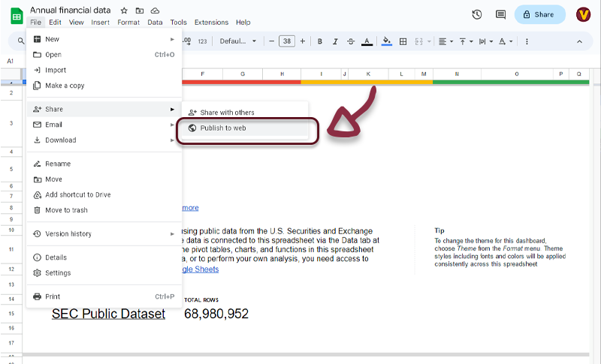Image resolution: width=601 pixels, height=364 pixels.
Task: Open the font family dropdown
Action: click(x=237, y=41)
